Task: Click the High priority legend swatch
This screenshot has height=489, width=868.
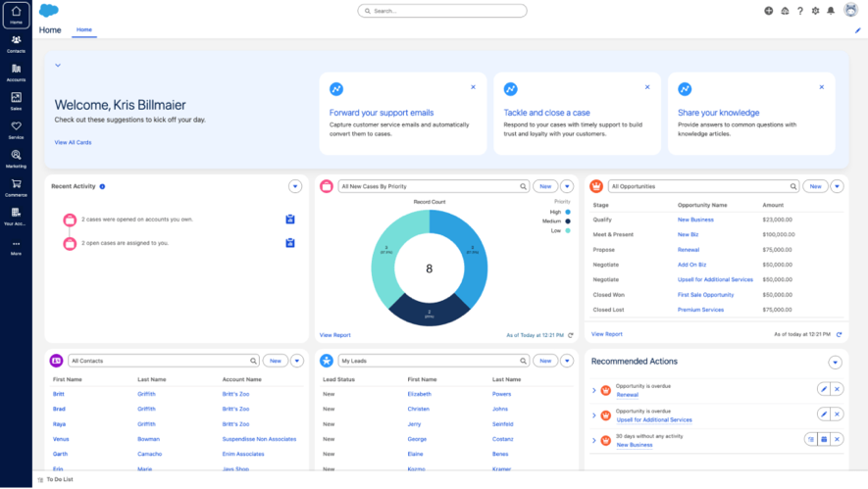Action: [x=568, y=212]
